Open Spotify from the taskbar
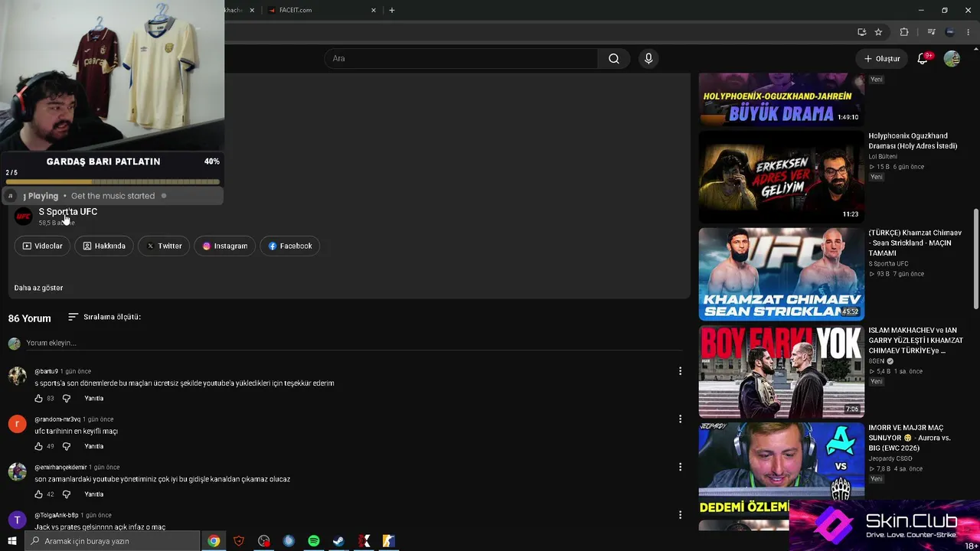Viewport: 980px width, 551px height. pos(314,541)
